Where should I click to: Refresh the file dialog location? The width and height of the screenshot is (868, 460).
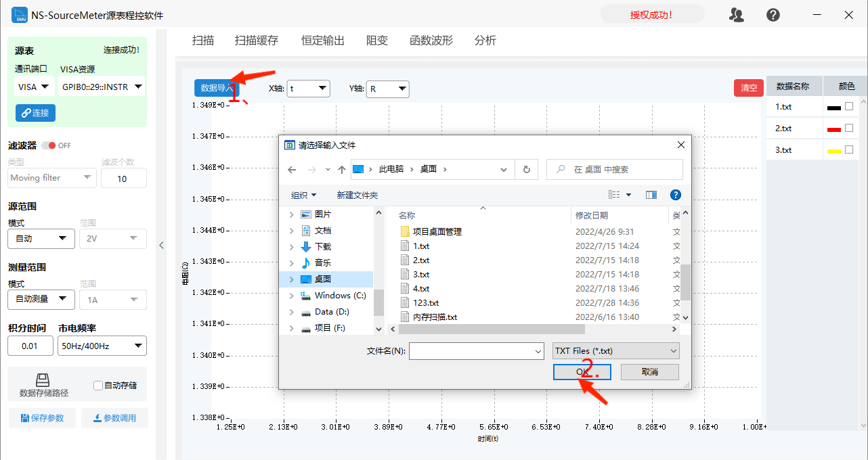[x=527, y=169]
